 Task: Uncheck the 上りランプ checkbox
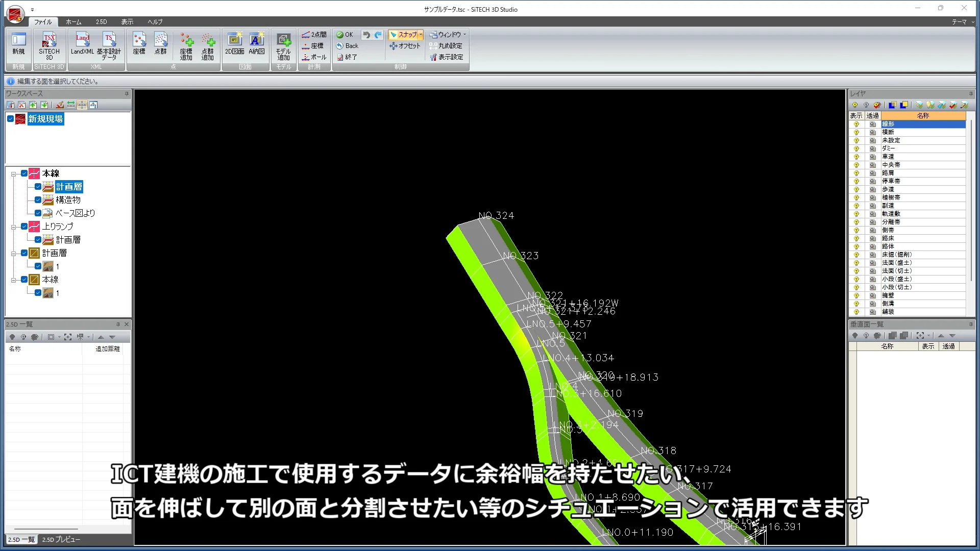(x=24, y=227)
